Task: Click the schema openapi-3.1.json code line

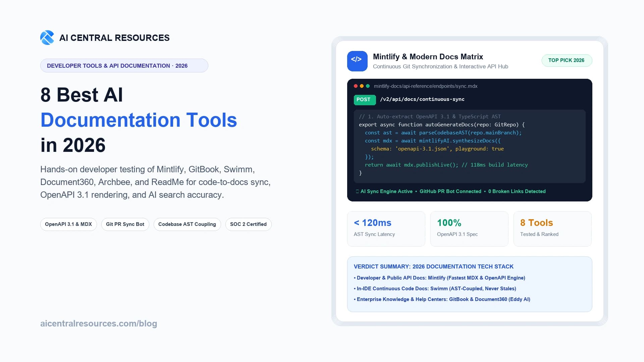Action: click(x=437, y=149)
